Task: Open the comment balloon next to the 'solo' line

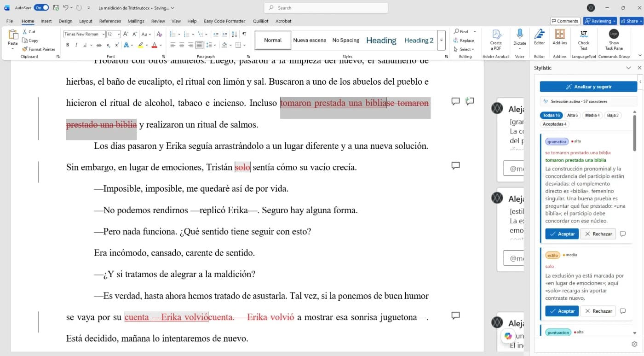Action: 455,166
